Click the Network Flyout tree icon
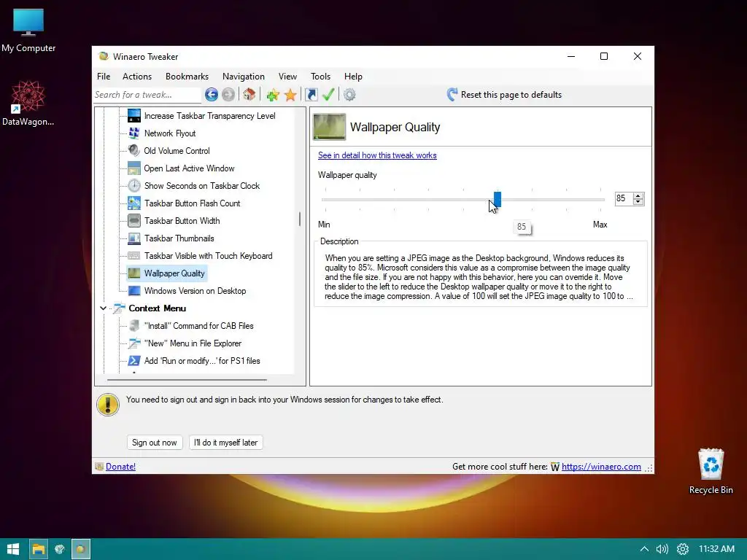This screenshot has width=747, height=560. point(134,133)
